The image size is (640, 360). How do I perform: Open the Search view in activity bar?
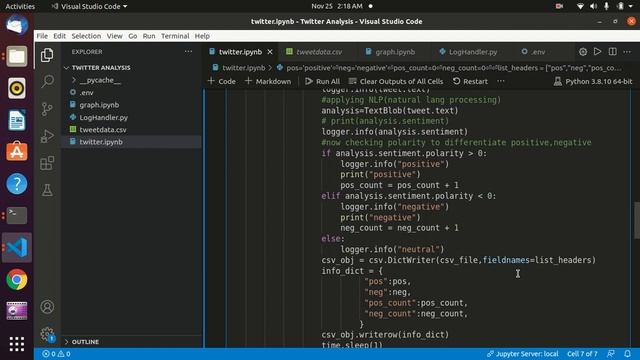coord(47,82)
